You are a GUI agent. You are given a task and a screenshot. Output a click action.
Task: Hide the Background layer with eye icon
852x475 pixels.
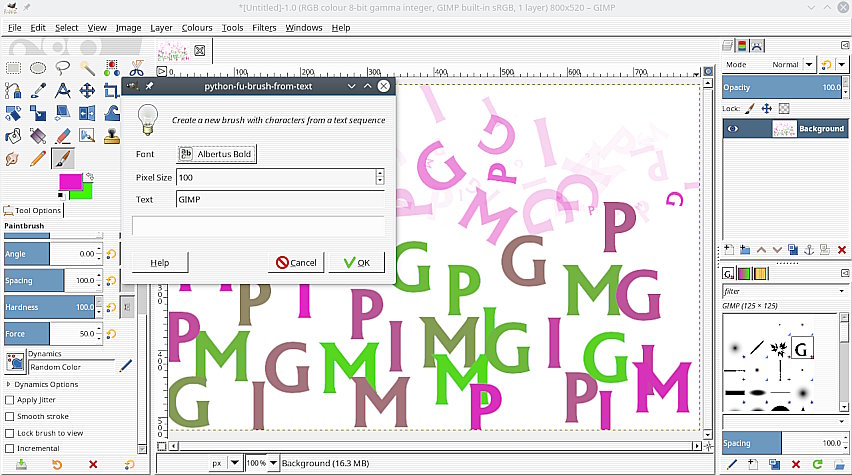tap(733, 129)
